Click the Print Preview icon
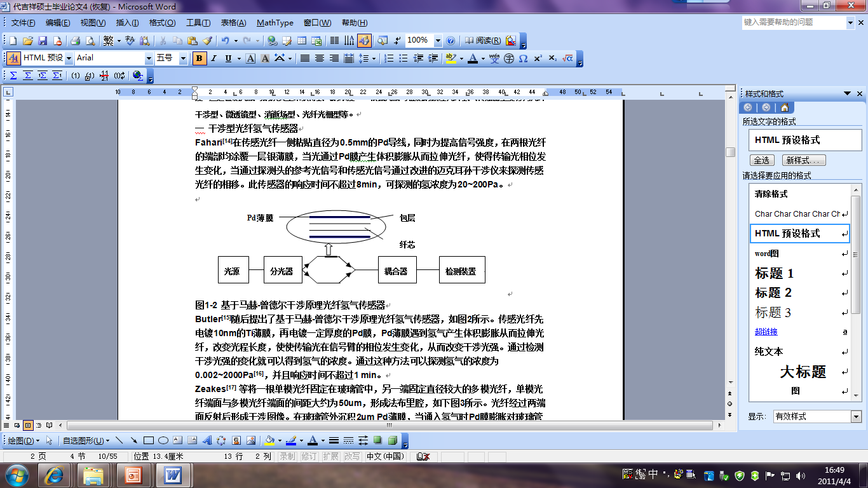Image resolution: width=868 pixels, height=488 pixels. coord(90,41)
